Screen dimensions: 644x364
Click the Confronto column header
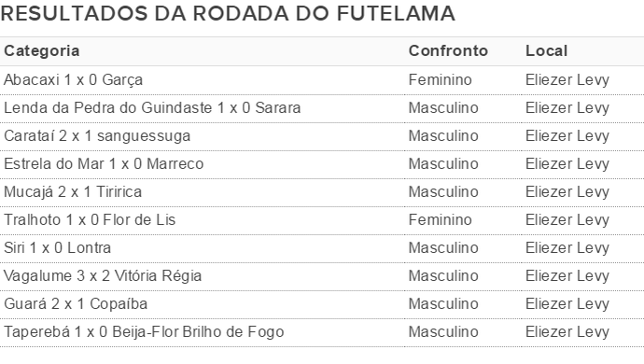click(448, 51)
